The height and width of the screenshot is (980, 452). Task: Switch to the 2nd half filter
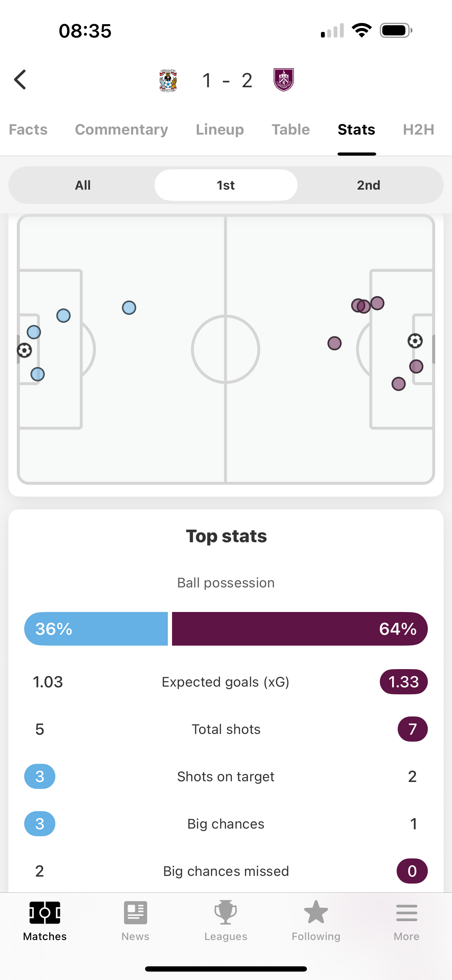click(x=368, y=185)
